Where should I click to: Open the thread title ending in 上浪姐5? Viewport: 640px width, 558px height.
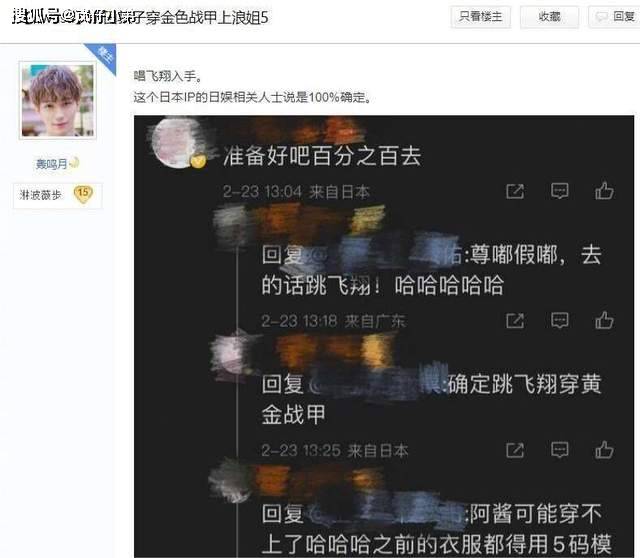(140, 18)
